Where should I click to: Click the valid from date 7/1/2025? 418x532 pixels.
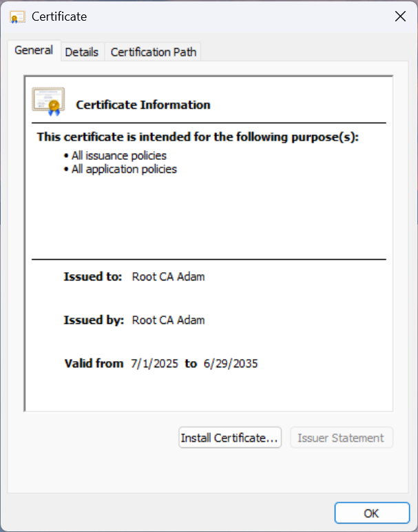154,364
